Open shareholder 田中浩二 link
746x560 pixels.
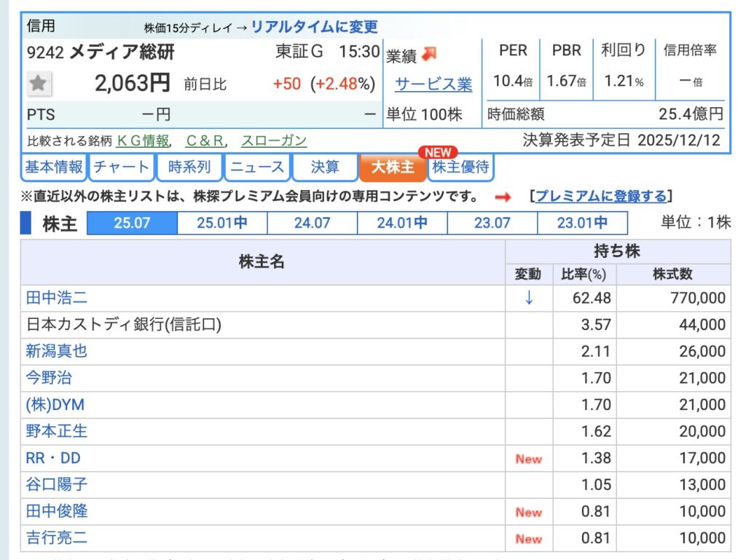(57, 298)
